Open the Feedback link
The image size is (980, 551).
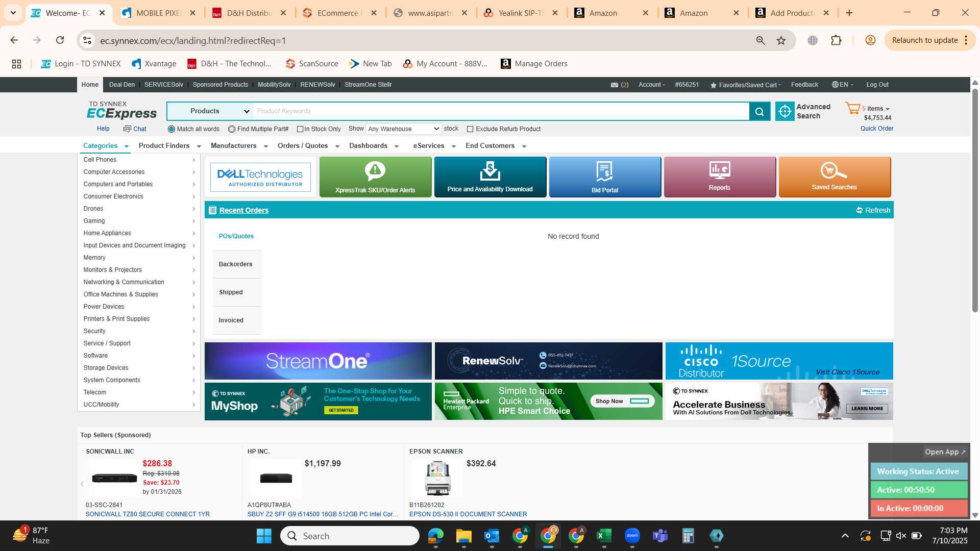click(804, 85)
